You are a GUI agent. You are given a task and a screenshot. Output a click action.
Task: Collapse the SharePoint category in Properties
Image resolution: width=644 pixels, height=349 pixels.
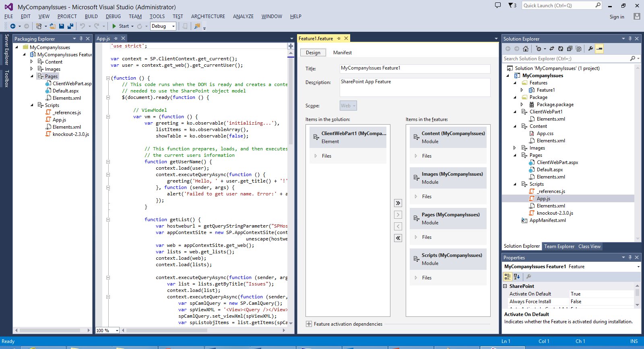pyautogui.click(x=505, y=286)
